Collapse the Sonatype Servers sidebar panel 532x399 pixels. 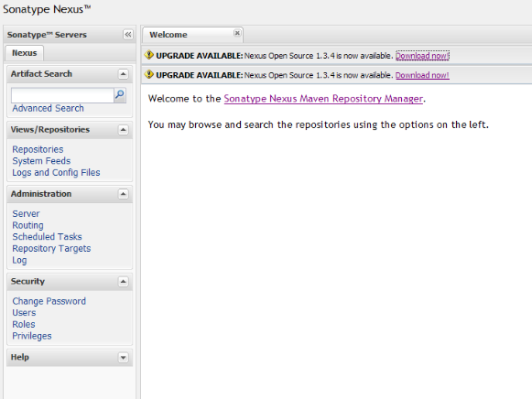click(128, 34)
